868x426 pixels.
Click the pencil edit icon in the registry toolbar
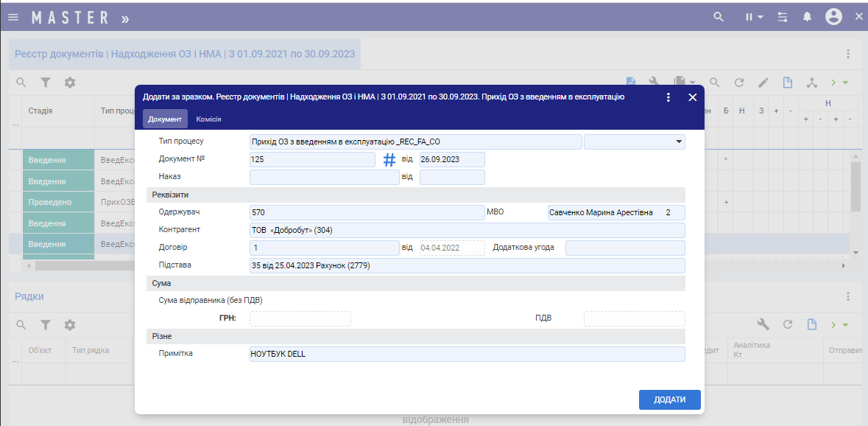coord(763,83)
